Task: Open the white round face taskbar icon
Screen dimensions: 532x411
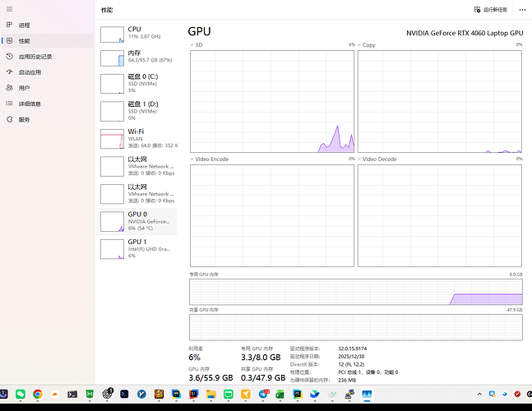Action: pyautogui.click(x=332, y=394)
